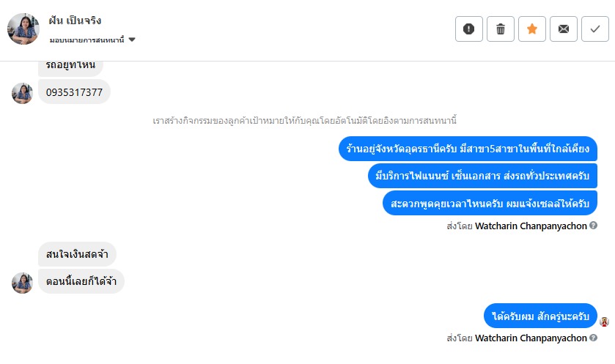Image resolution: width=615 pixels, height=364 pixels.
Task: Toggle the orange star follow-up flag
Action: click(x=532, y=29)
